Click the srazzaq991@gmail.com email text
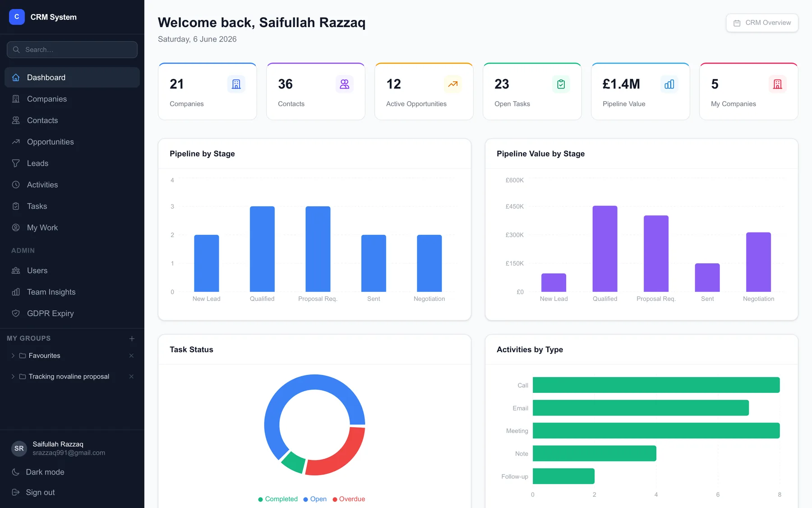This screenshot has height=508, width=812. (x=69, y=453)
